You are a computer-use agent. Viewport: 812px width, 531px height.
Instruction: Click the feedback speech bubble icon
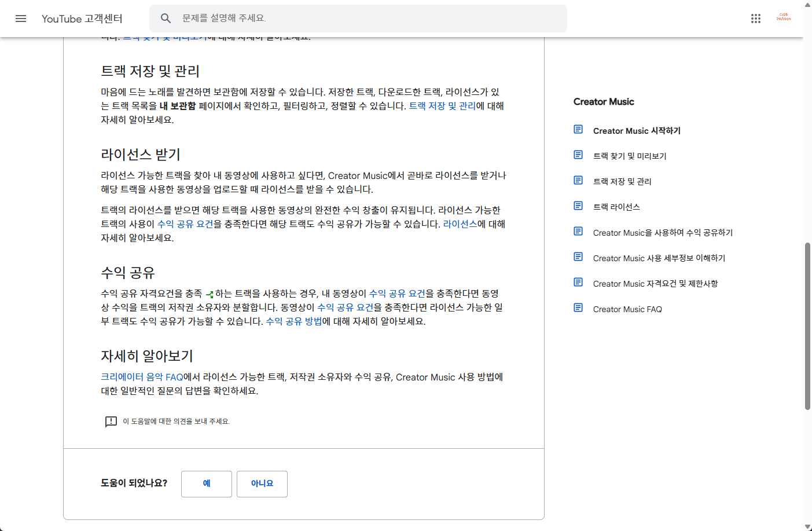tap(111, 422)
